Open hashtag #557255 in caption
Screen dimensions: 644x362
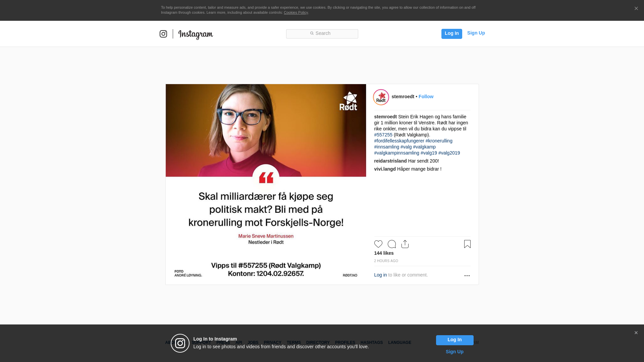click(383, 135)
